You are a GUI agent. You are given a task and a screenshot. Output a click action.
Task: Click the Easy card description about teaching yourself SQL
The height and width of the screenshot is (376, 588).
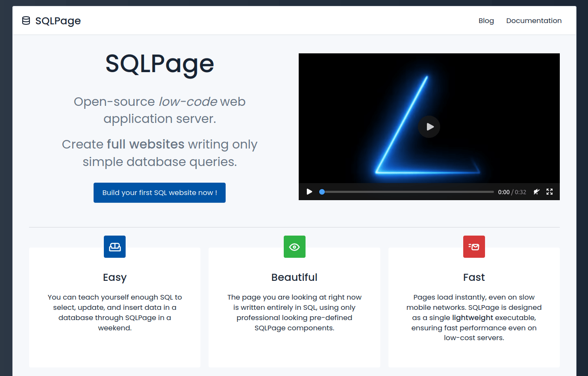tap(115, 312)
